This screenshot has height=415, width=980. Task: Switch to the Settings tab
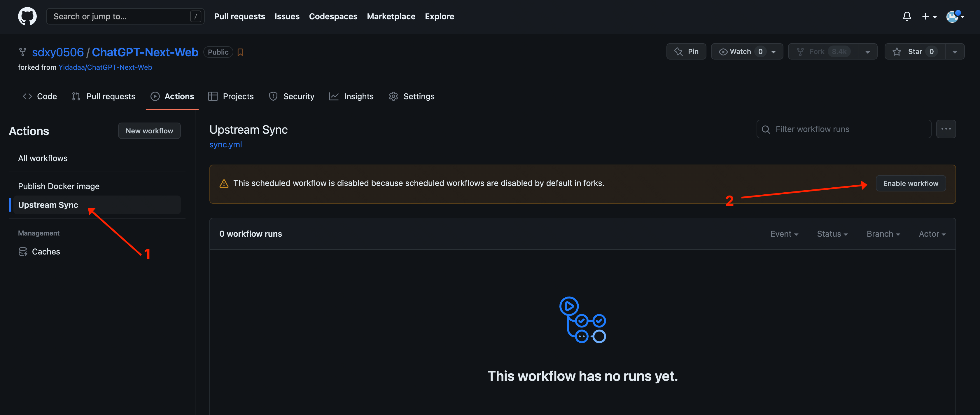point(412,96)
